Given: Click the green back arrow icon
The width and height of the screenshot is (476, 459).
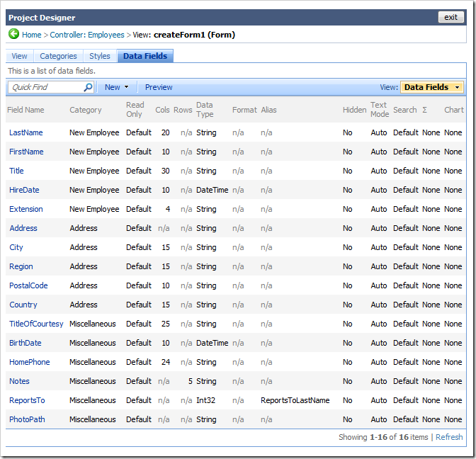Looking at the screenshot, I should [x=13, y=34].
